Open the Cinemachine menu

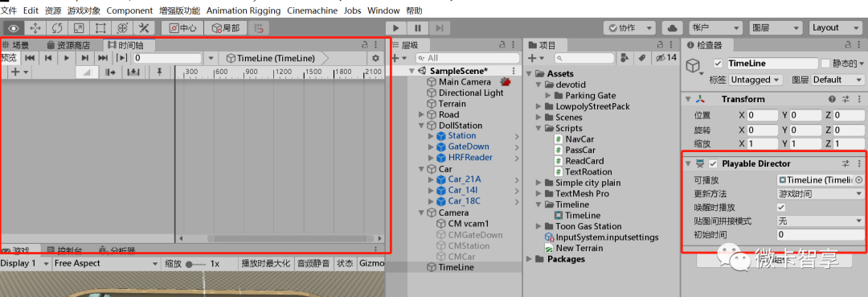pos(313,10)
